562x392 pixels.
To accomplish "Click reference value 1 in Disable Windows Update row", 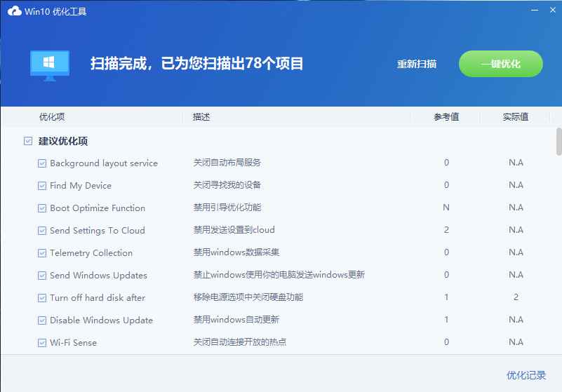I will pyautogui.click(x=446, y=319).
